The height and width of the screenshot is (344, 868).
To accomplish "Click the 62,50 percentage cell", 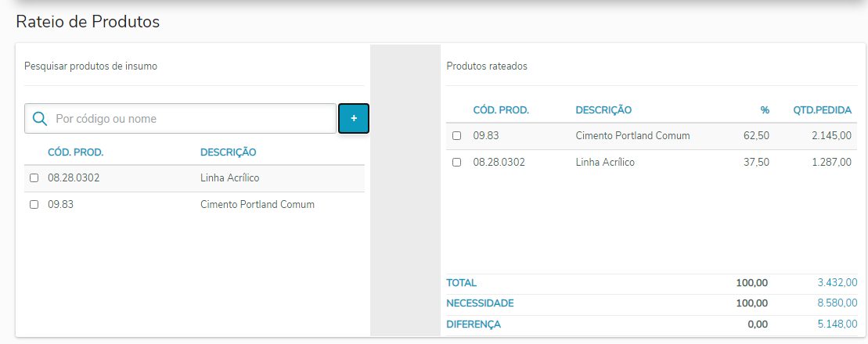I will click(756, 136).
